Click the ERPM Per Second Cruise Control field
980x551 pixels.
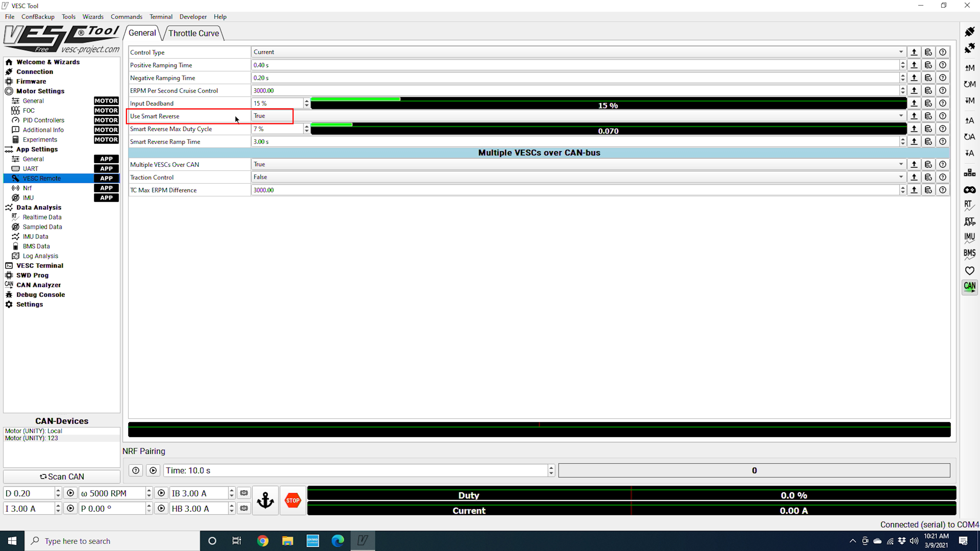tap(575, 91)
